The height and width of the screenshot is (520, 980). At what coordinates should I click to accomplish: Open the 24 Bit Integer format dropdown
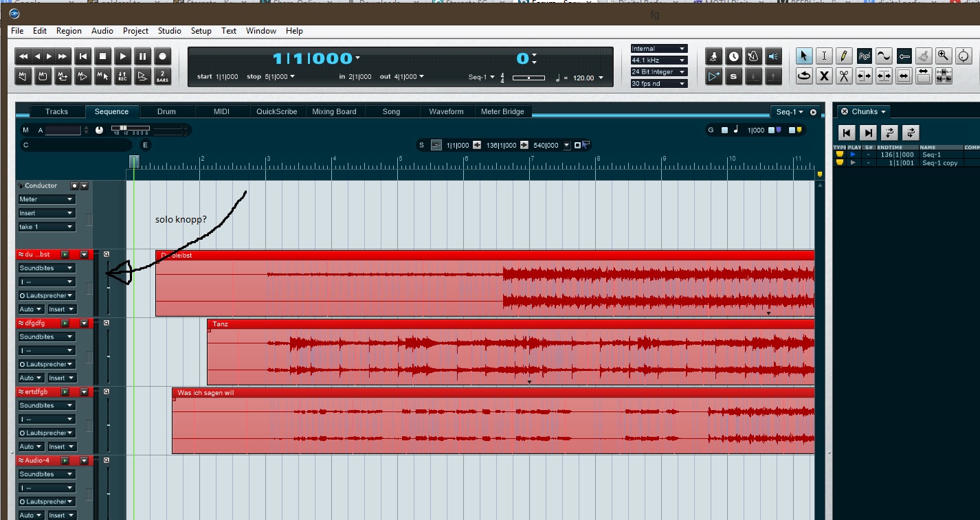click(x=658, y=72)
